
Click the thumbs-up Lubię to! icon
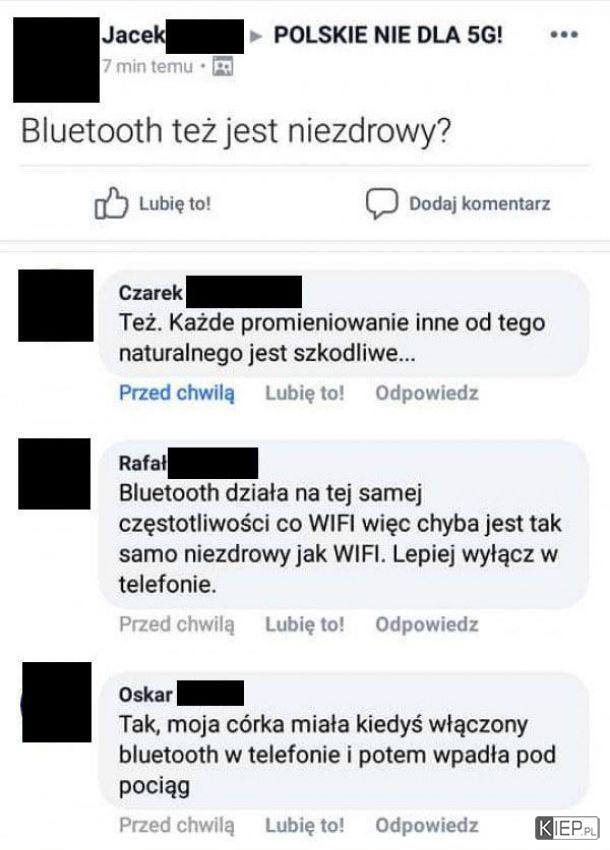(x=112, y=203)
